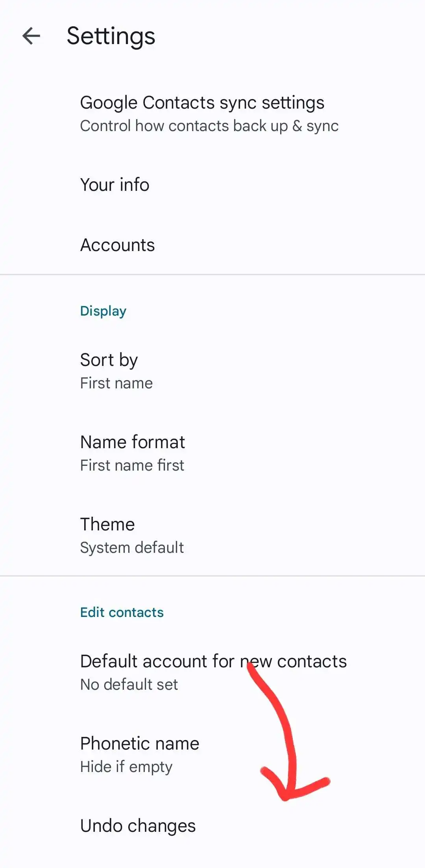
Task: Tap 'Control how contacts back up & sync' subtitle
Action: pos(209,126)
